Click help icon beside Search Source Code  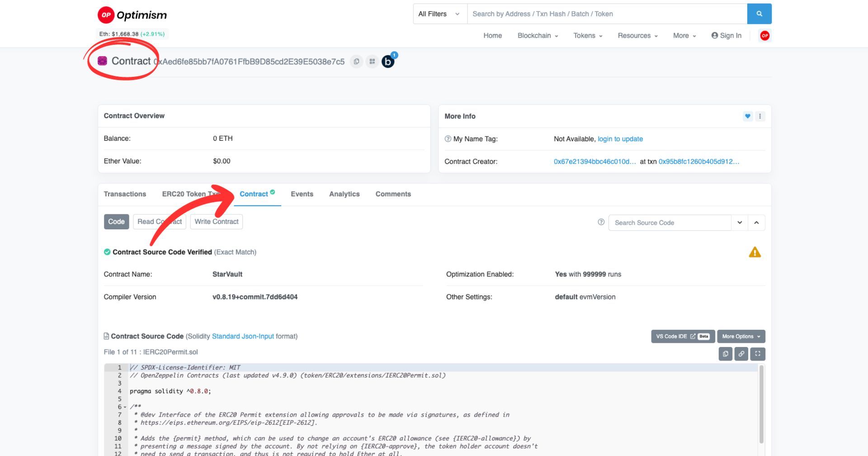tap(601, 222)
